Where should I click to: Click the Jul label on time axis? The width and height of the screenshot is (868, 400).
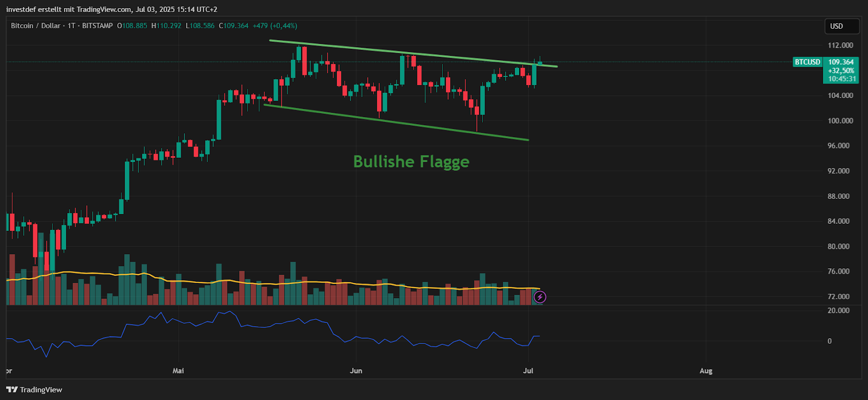pyautogui.click(x=528, y=371)
